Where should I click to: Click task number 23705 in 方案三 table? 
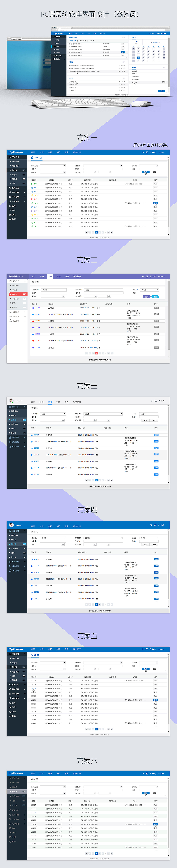37,441
